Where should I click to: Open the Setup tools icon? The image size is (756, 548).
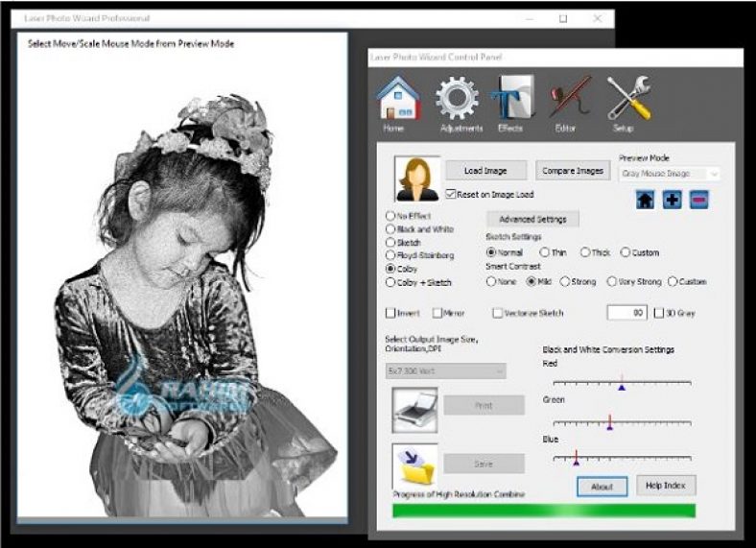[x=627, y=100]
